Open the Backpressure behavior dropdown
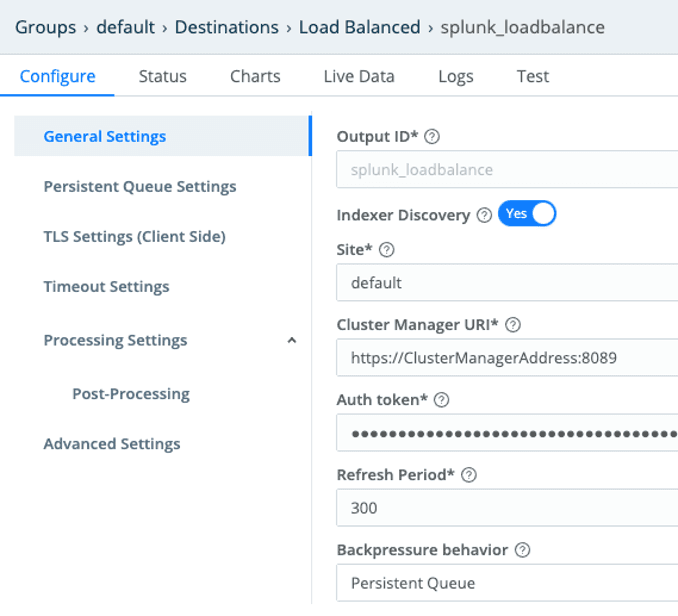678x616 pixels. (507, 583)
